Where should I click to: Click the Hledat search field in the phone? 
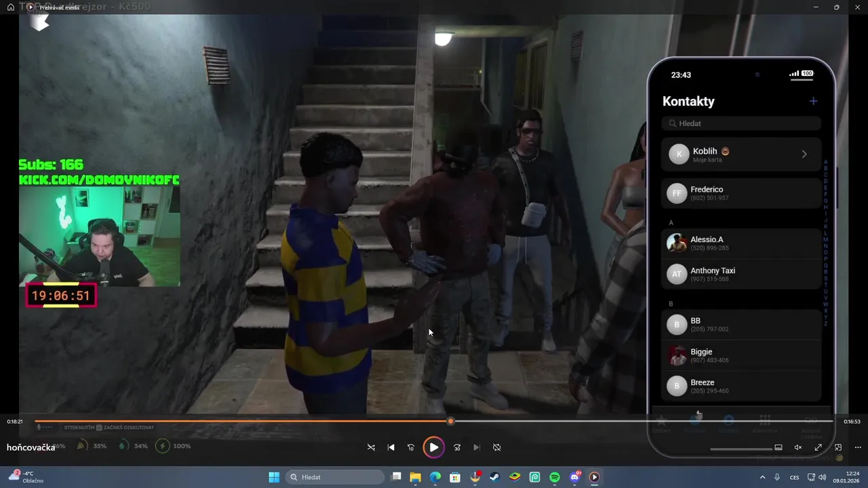741,123
